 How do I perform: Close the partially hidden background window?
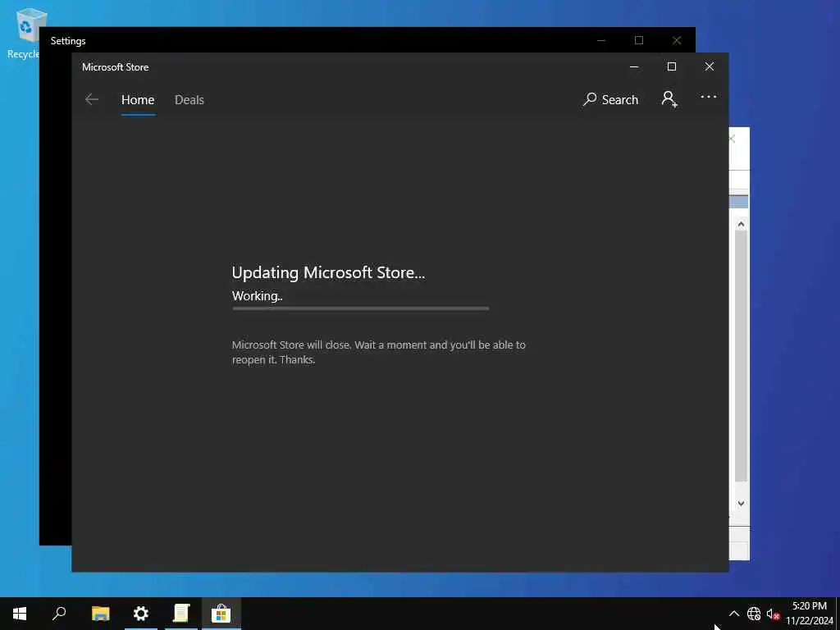point(733,139)
